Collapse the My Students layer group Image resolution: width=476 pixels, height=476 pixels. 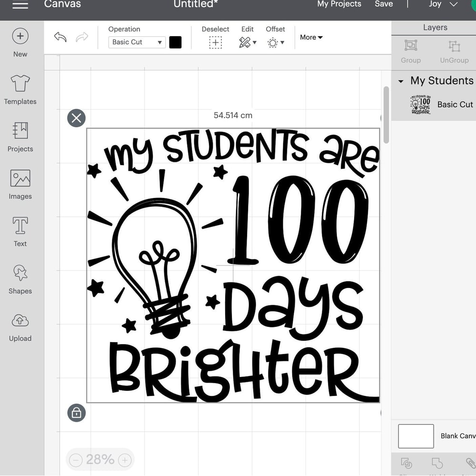[400, 80]
